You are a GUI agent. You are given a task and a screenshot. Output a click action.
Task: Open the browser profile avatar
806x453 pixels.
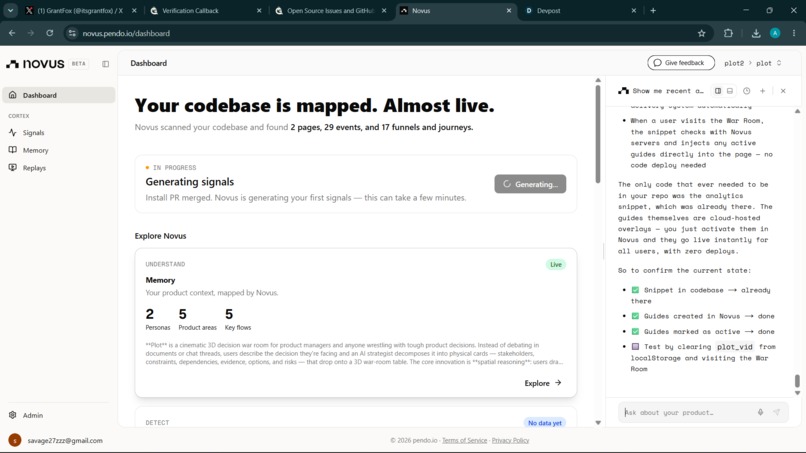coord(775,33)
